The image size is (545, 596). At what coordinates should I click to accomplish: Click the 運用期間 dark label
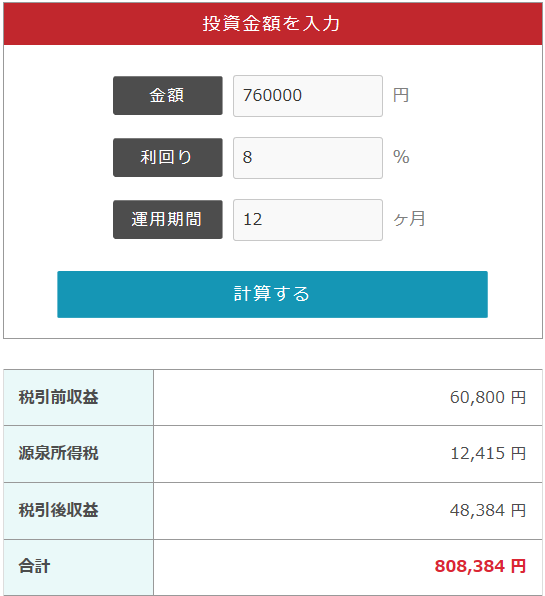point(168,219)
